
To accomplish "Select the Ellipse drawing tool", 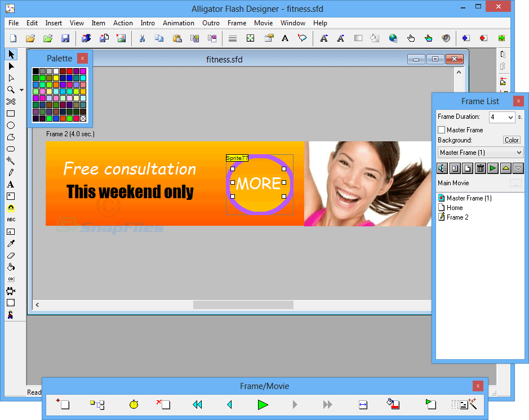I will tap(10, 125).
